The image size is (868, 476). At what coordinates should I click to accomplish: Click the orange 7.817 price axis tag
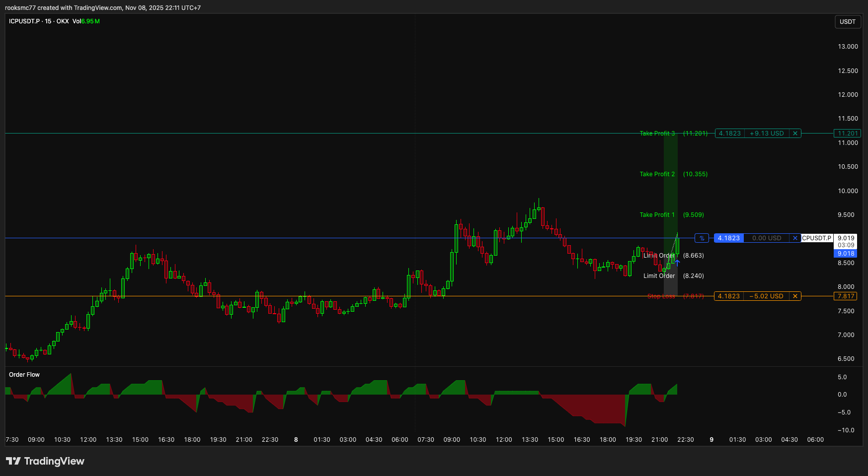pyautogui.click(x=846, y=296)
